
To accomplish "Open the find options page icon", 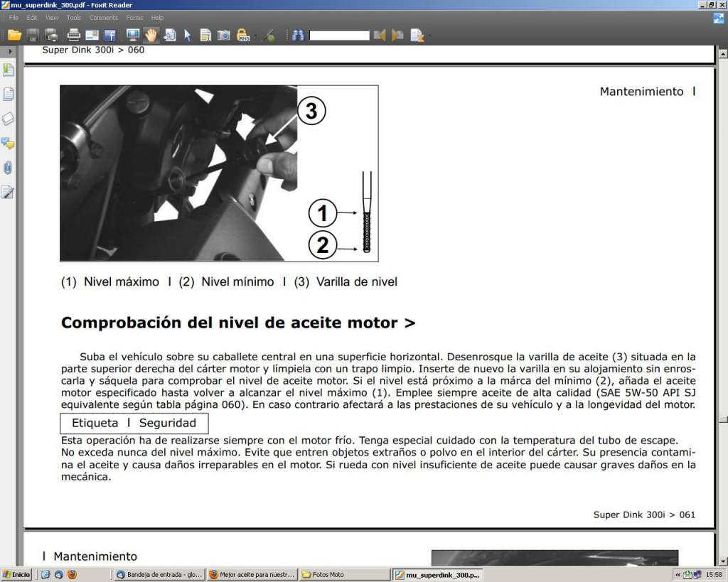I will coord(417,36).
